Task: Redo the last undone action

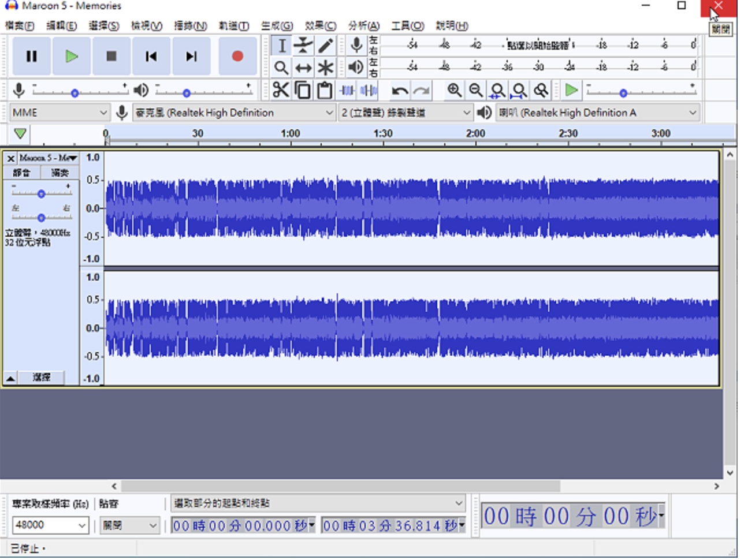Action: click(422, 91)
